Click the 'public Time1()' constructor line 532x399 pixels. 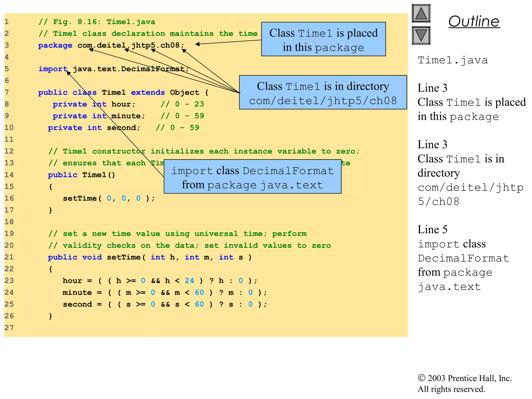[x=82, y=175]
